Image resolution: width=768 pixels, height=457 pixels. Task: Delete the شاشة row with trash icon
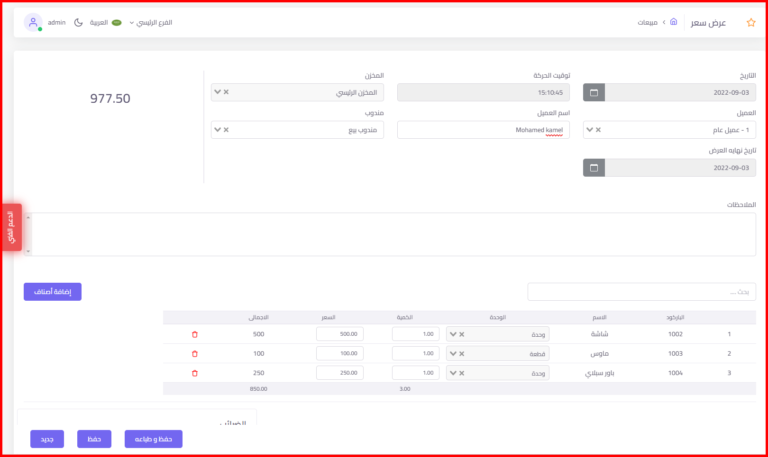click(194, 334)
